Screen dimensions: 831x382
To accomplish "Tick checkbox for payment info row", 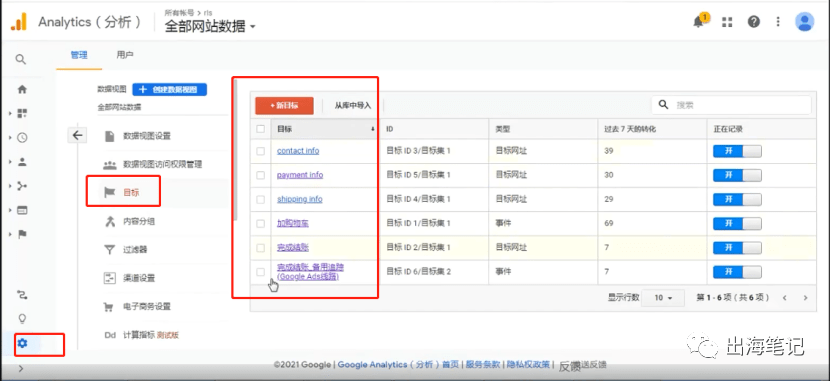I will tap(260, 175).
